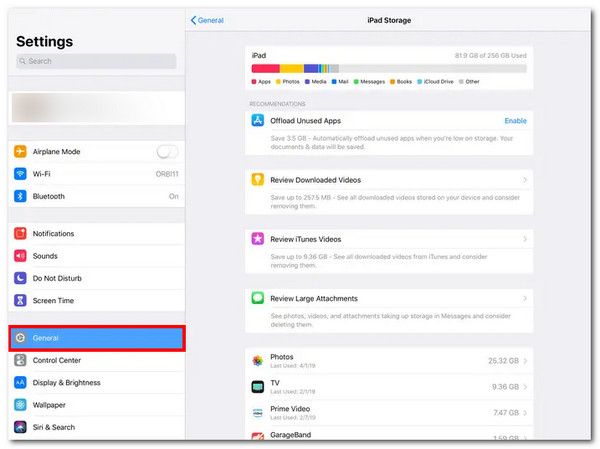
Task: Open the Notifications settings row
Action: pyautogui.click(x=96, y=233)
